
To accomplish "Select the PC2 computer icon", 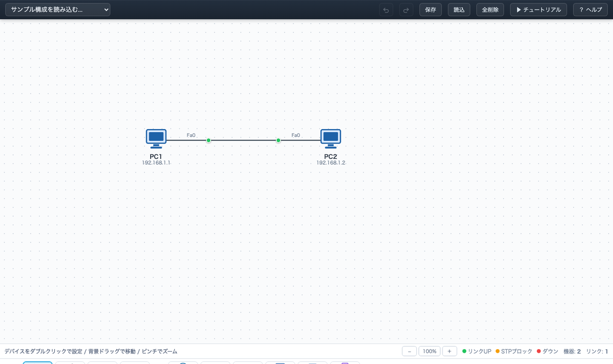I will pos(331,139).
